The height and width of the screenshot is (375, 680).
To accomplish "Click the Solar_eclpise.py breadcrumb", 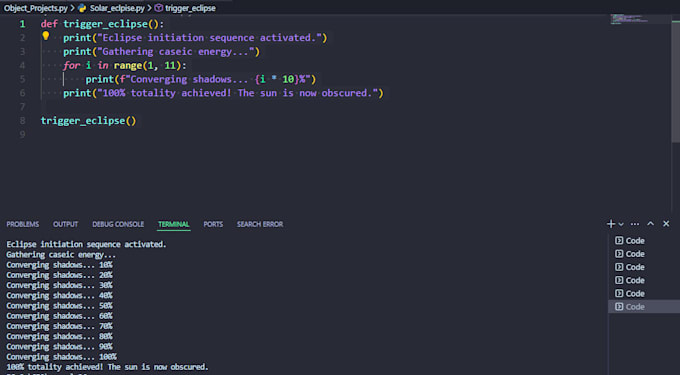I will click(x=117, y=8).
